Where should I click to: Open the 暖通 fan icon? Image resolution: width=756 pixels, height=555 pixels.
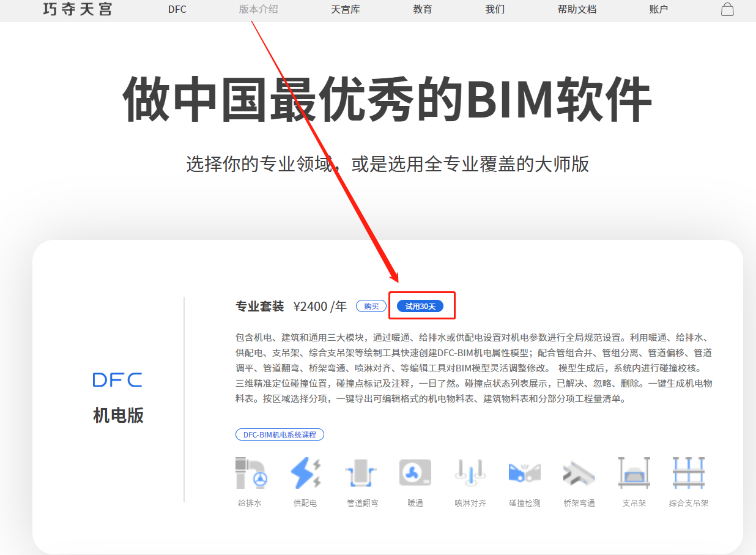click(x=415, y=473)
